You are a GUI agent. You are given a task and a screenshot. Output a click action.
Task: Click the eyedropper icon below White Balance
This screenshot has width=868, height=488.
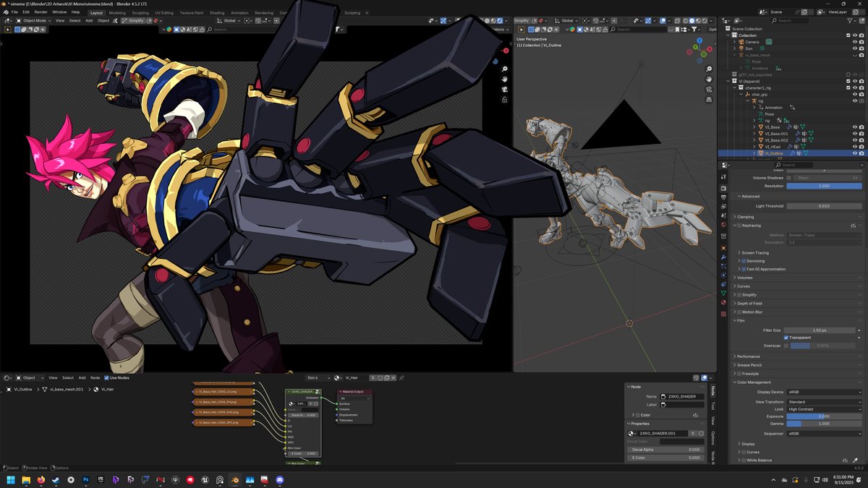[855, 460]
